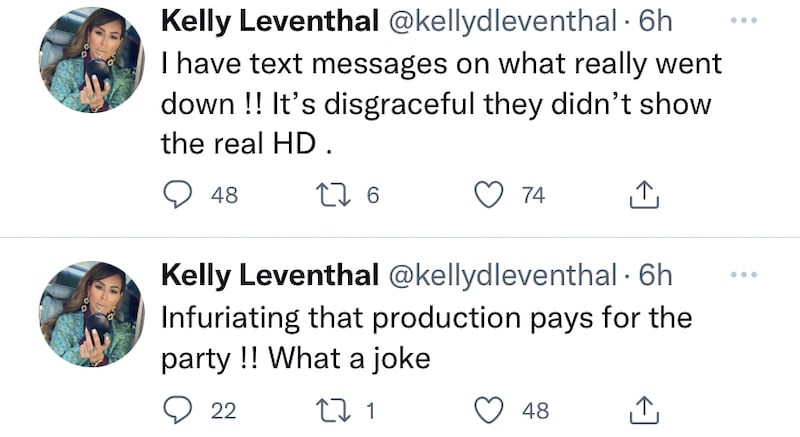Open Kelly Leventhal name on first tweet
The height and width of the screenshot is (437, 800).
(268, 22)
